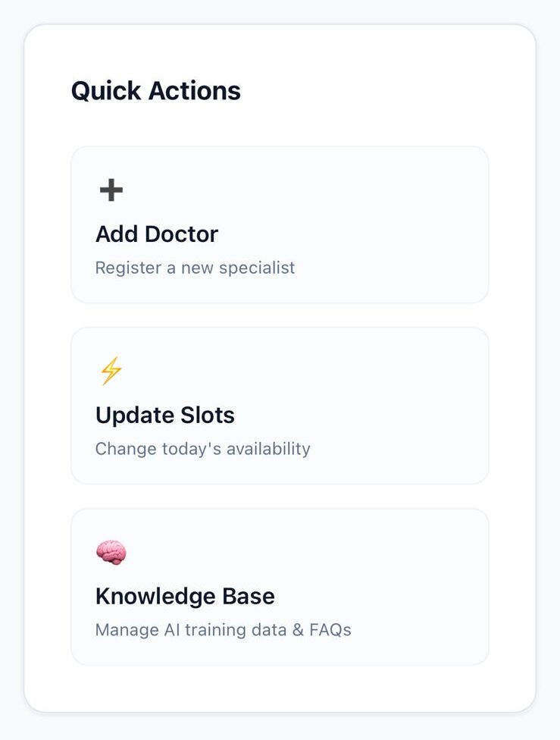Open the Update Slots quick action
560x740 pixels.
[280, 406]
